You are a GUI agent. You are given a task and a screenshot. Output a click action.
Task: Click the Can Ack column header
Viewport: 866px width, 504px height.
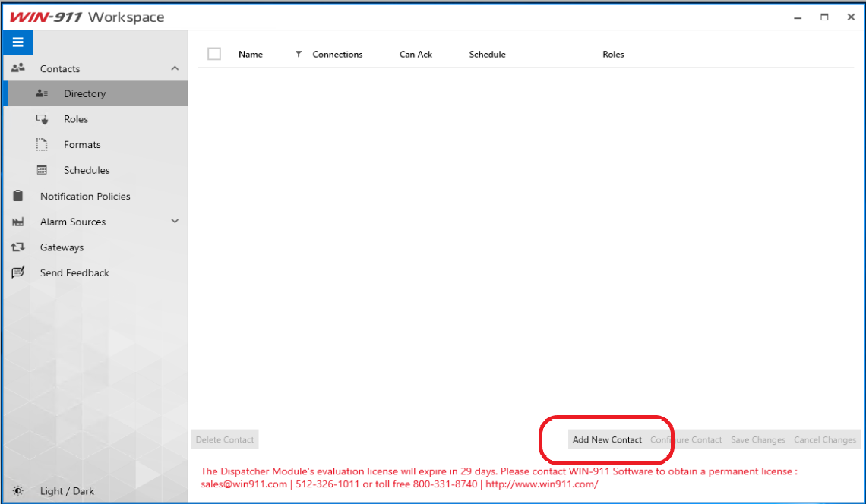coord(416,54)
